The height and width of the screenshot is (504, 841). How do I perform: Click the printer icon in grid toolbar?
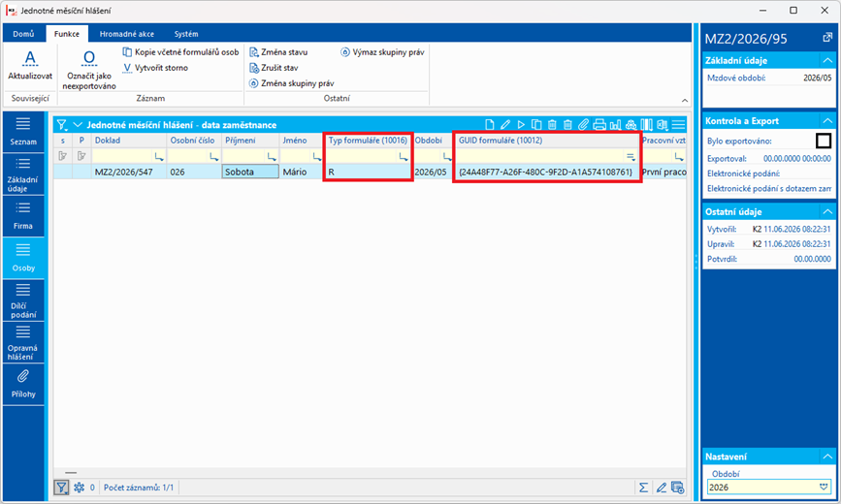point(599,125)
